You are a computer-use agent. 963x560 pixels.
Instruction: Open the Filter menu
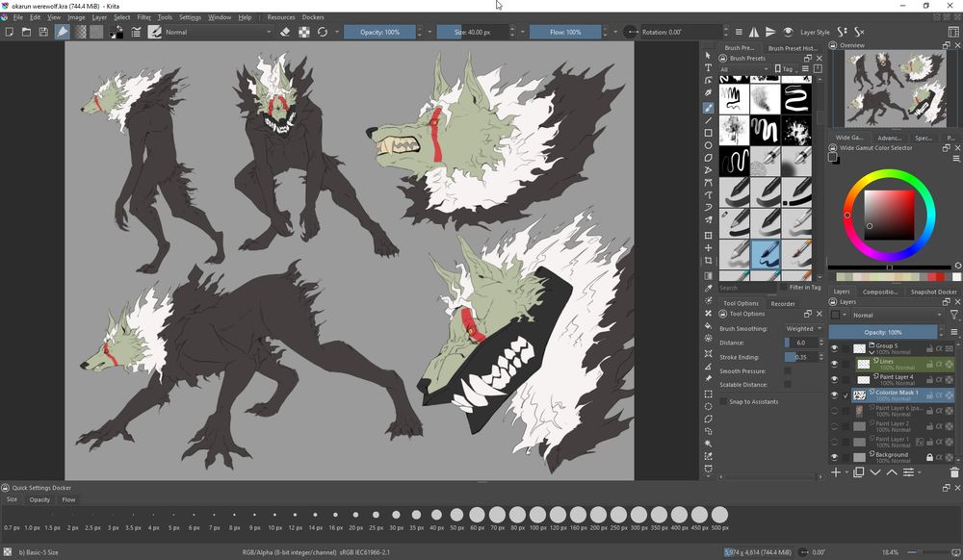point(143,17)
